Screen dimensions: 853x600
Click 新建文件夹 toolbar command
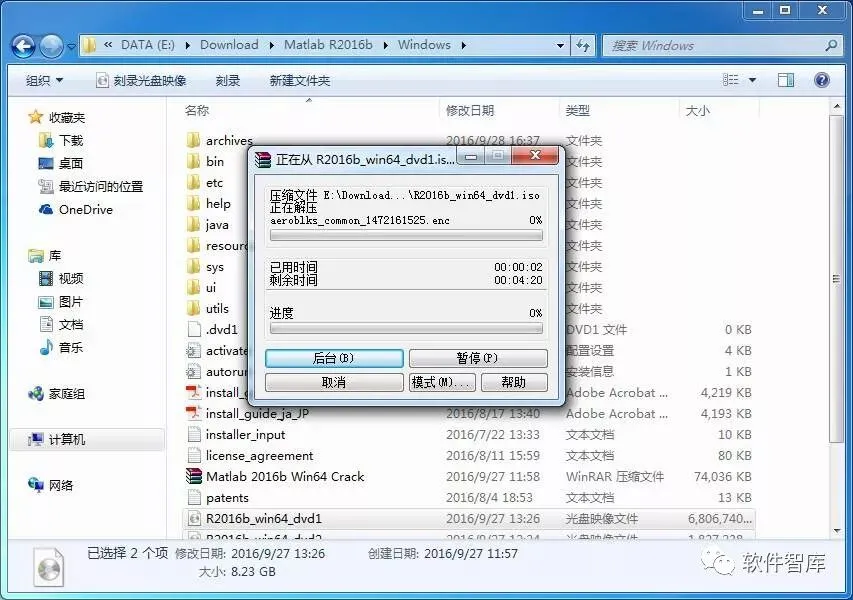click(x=300, y=81)
